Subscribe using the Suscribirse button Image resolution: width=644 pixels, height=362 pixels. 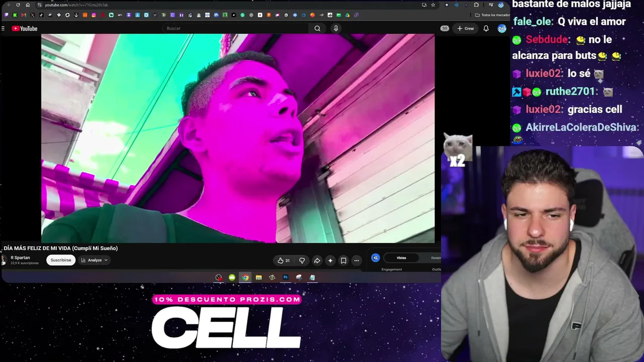point(61,260)
